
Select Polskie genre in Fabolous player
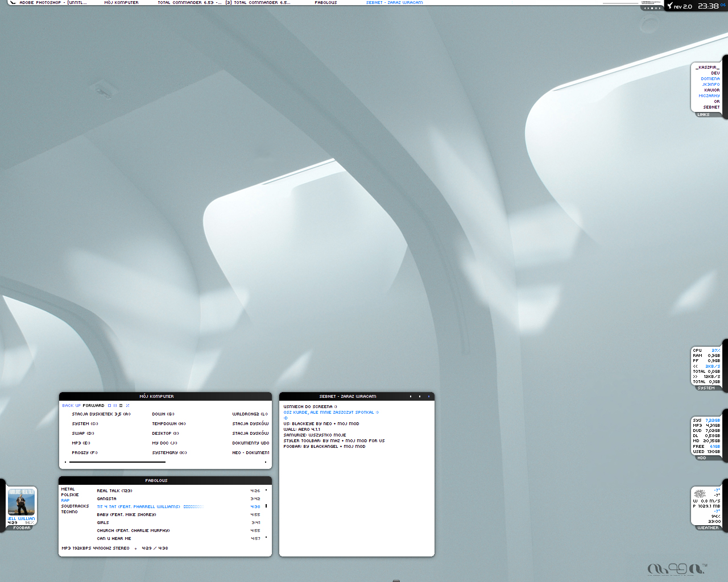tap(70, 495)
